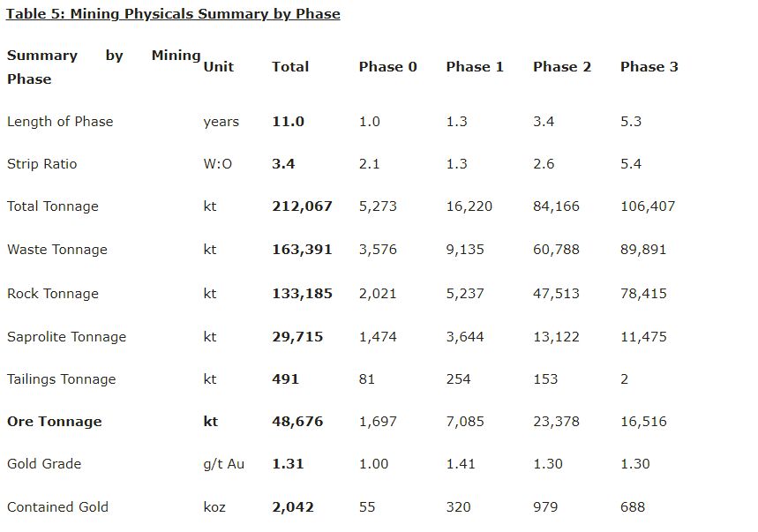Select the Saprolite Tonnage row label
The image size is (758, 532).
coord(67,337)
